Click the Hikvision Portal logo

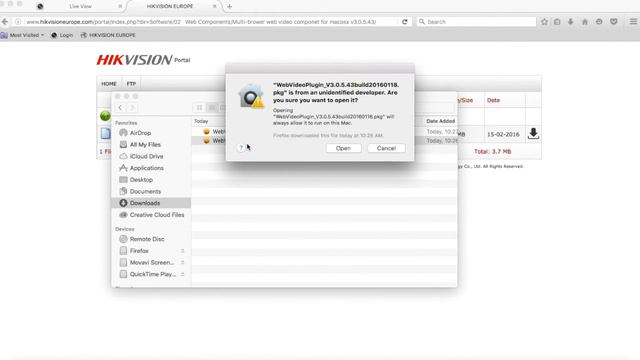click(x=143, y=60)
